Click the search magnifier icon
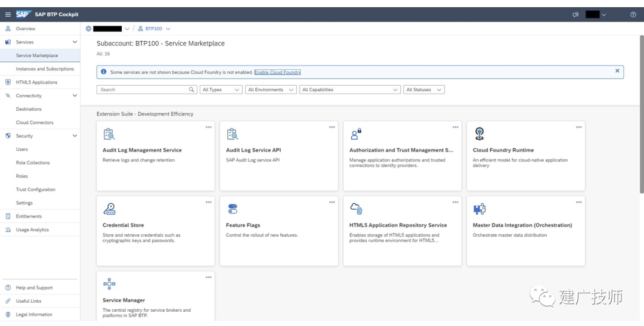 (x=191, y=89)
